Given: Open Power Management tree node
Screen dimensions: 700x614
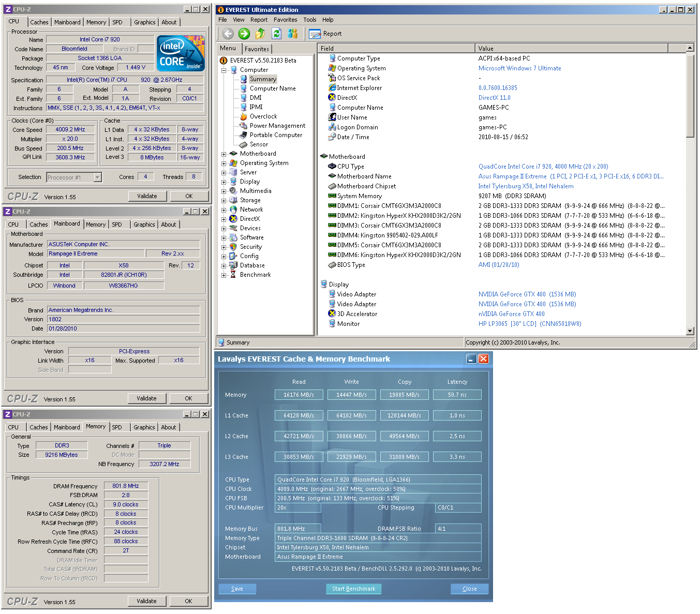Looking at the screenshot, I should 277,126.
